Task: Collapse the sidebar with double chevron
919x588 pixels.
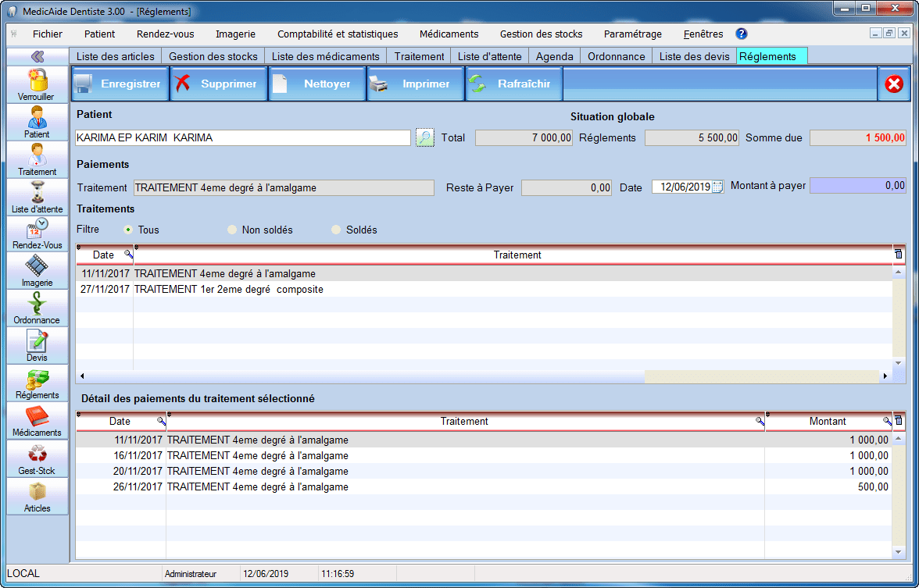Action: 38,56
